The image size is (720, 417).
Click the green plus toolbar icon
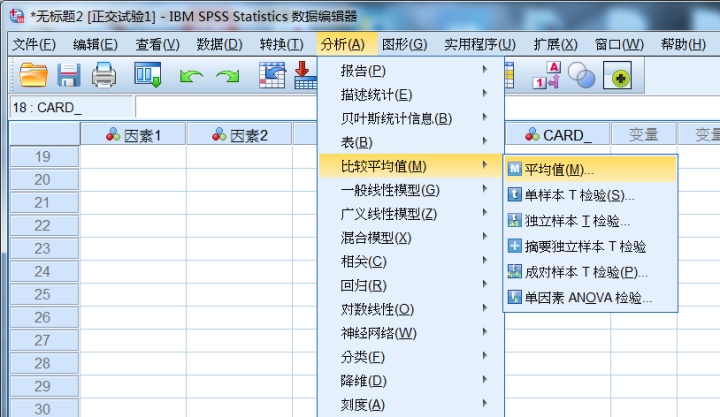click(617, 75)
